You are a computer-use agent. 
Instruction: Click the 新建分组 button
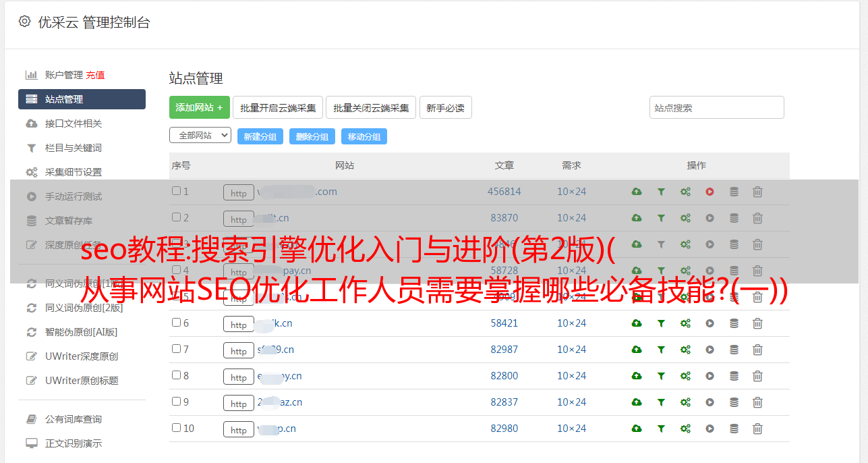click(x=260, y=136)
